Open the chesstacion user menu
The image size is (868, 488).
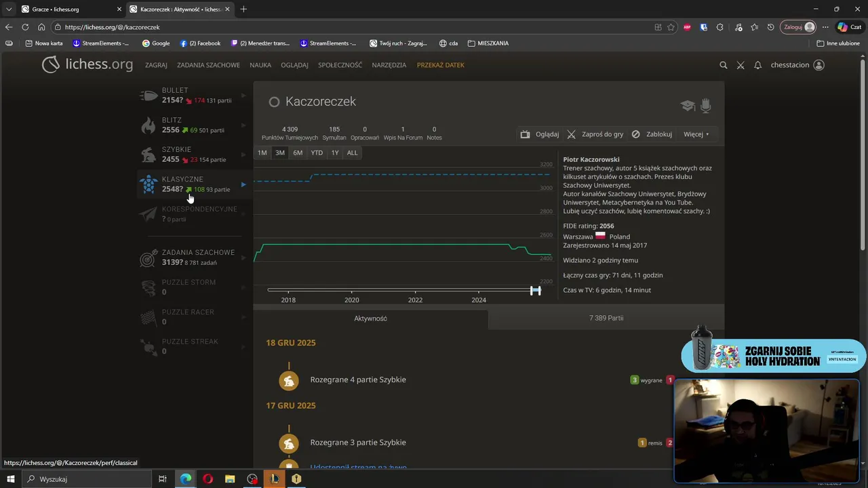pyautogui.click(x=797, y=65)
